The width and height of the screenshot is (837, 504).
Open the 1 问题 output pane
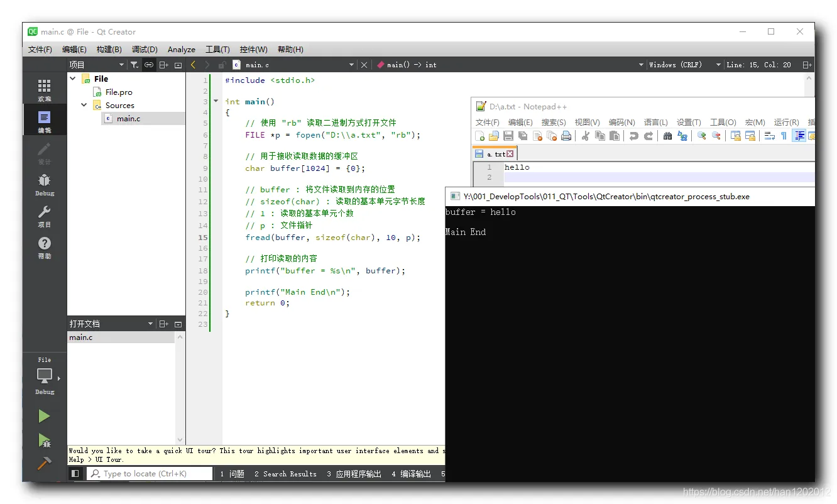[232, 474]
